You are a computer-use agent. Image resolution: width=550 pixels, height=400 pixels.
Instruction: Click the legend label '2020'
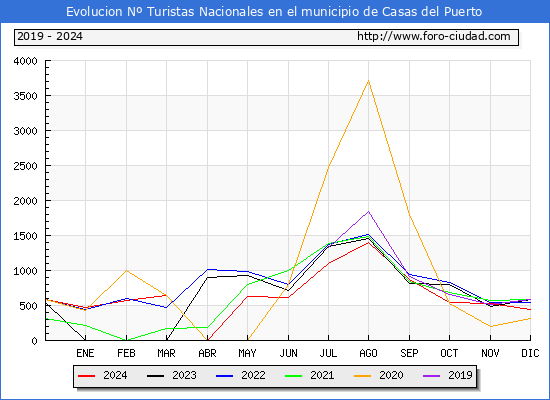[391, 375]
